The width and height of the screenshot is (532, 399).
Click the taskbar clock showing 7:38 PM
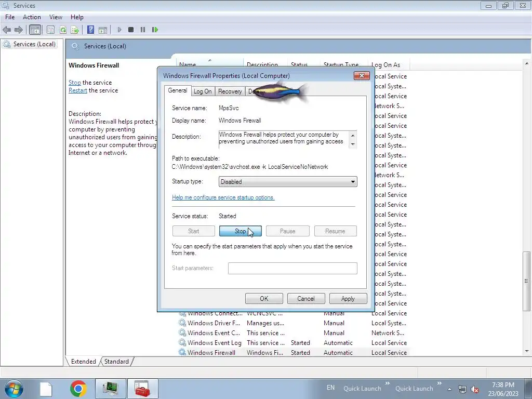503,389
